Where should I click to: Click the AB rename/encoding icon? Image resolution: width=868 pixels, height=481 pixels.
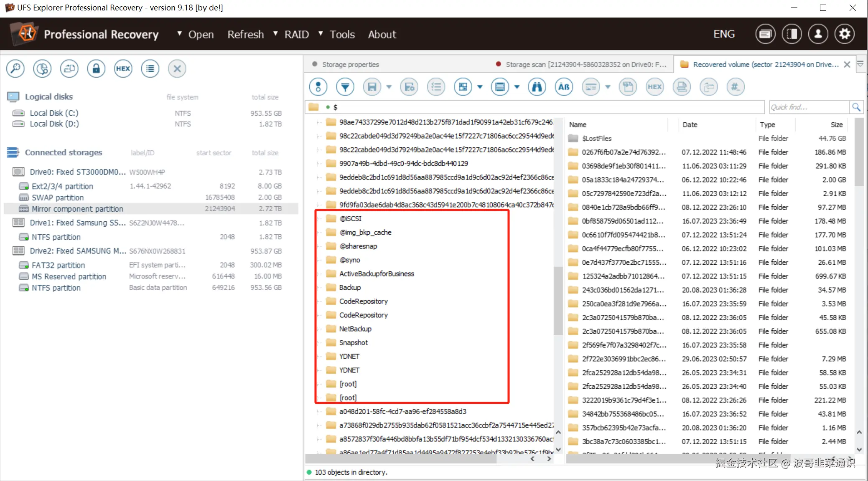pyautogui.click(x=564, y=87)
